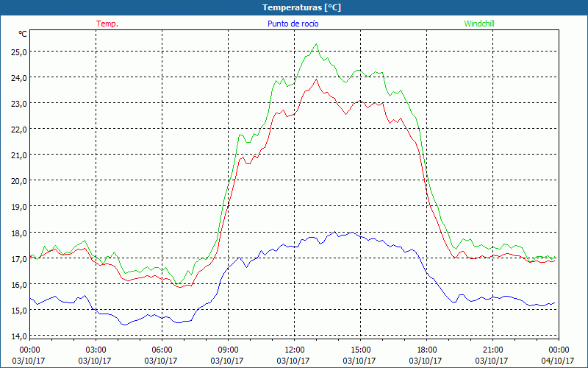Click the 00:00 label above 04/10/17

click(559, 350)
